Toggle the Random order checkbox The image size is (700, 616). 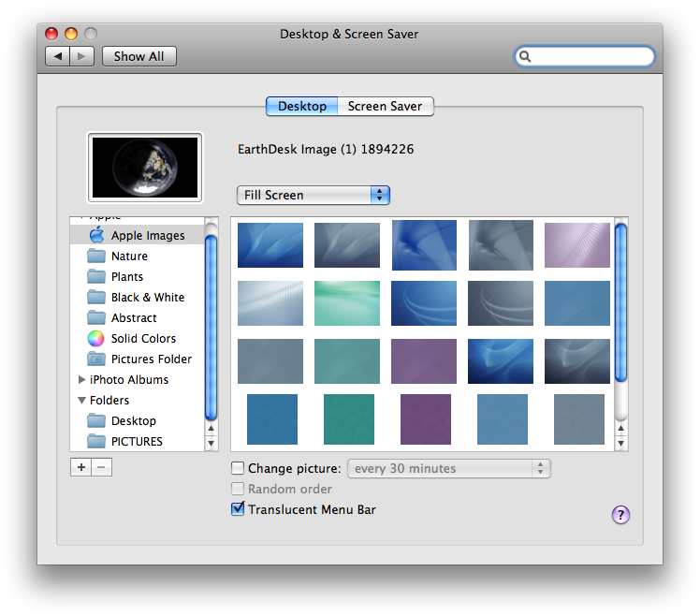click(x=238, y=489)
